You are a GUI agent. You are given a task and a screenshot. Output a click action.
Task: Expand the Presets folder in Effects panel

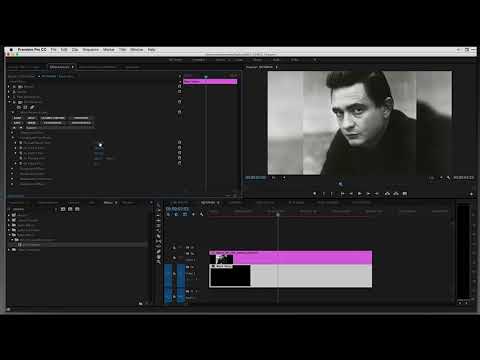coord(9,215)
